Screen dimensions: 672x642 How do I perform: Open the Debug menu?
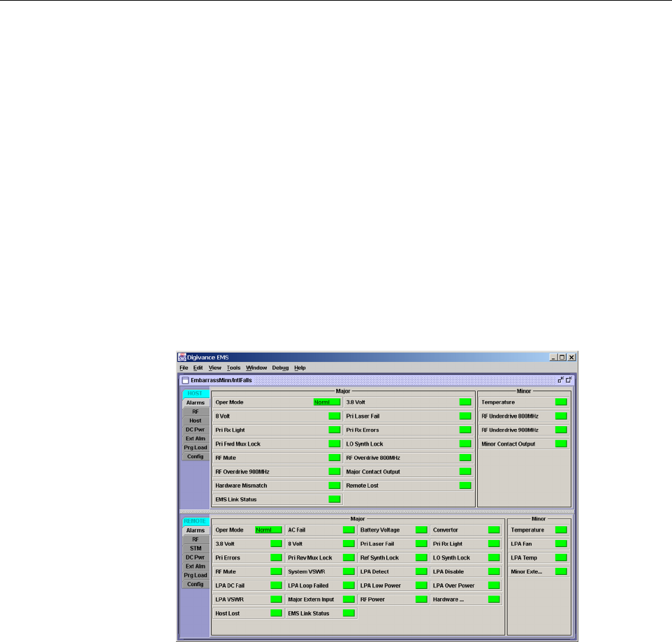[x=280, y=367]
